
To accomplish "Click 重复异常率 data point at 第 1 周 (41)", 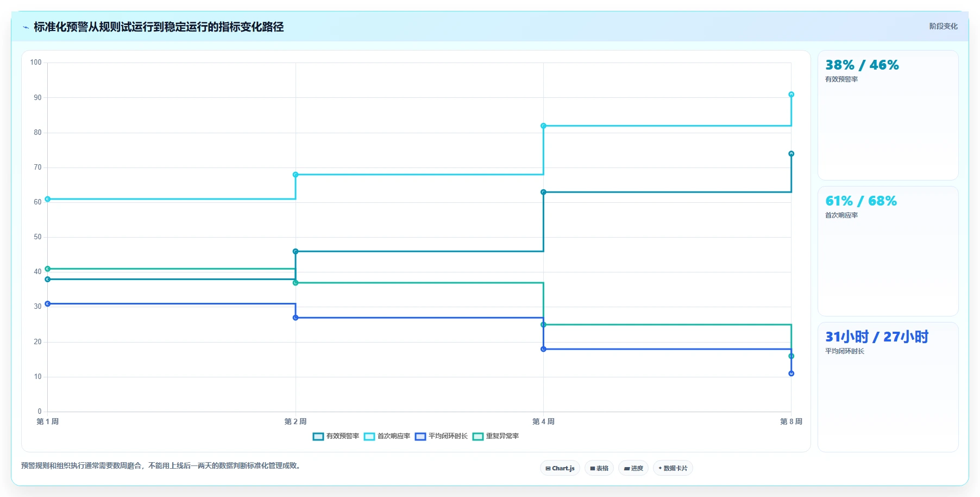I will (48, 269).
